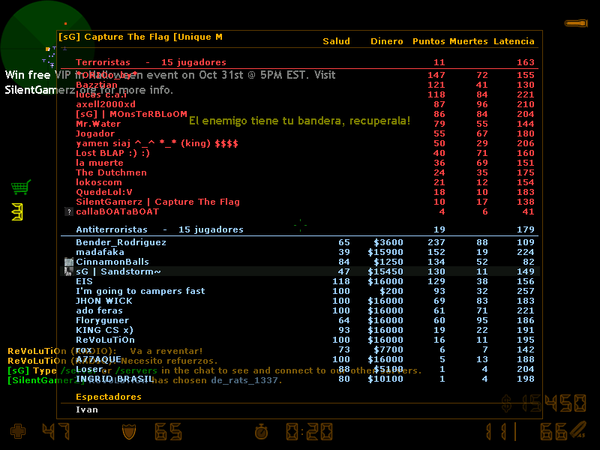Viewport: 600px width, 450px height.
Task: Click the bullet ammo icon at top right
Action: click(576, 23)
